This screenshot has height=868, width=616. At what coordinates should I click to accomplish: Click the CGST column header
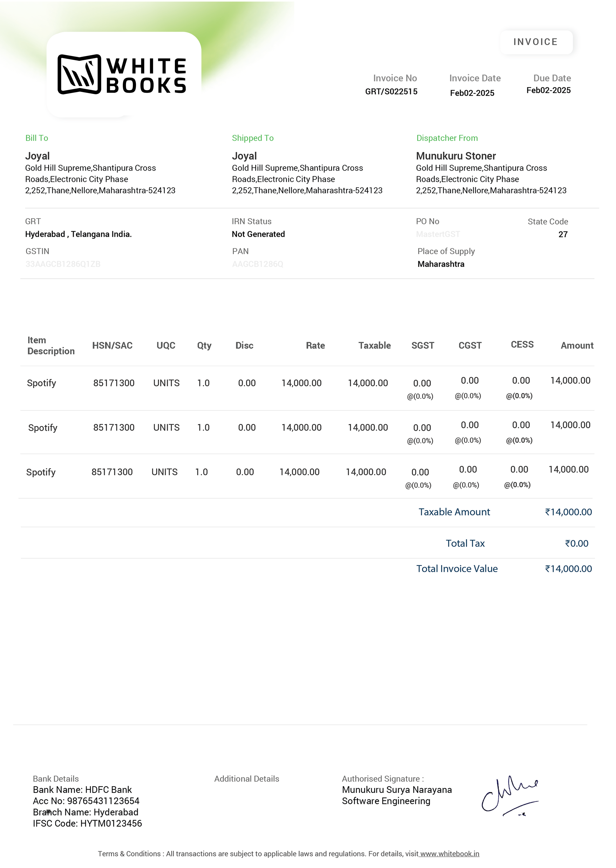[470, 345]
